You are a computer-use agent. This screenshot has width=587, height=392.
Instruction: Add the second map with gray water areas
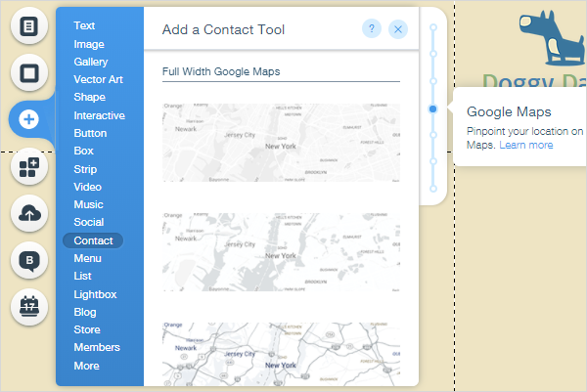(x=281, y=252)
